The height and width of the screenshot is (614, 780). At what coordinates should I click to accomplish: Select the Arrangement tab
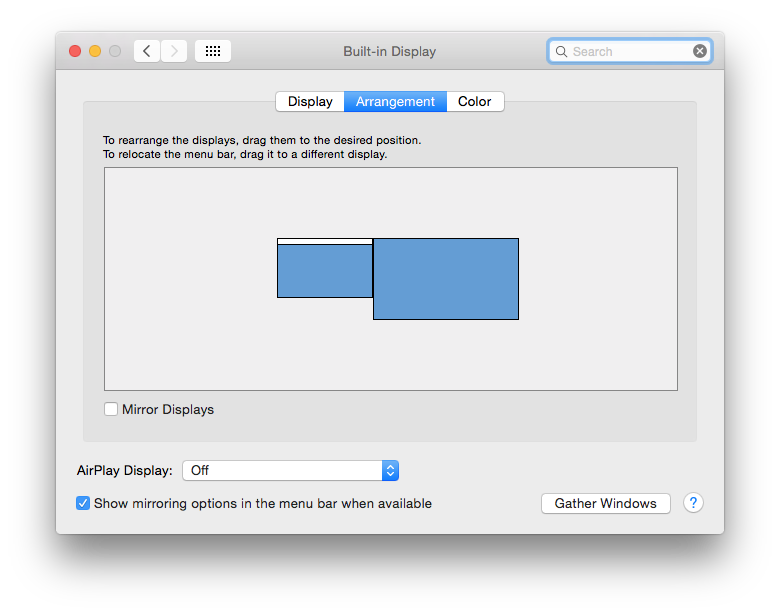point(395,102)
